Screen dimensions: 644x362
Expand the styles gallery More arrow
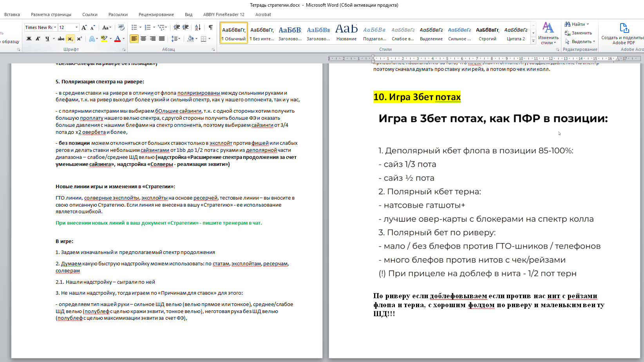click(533, 41)
